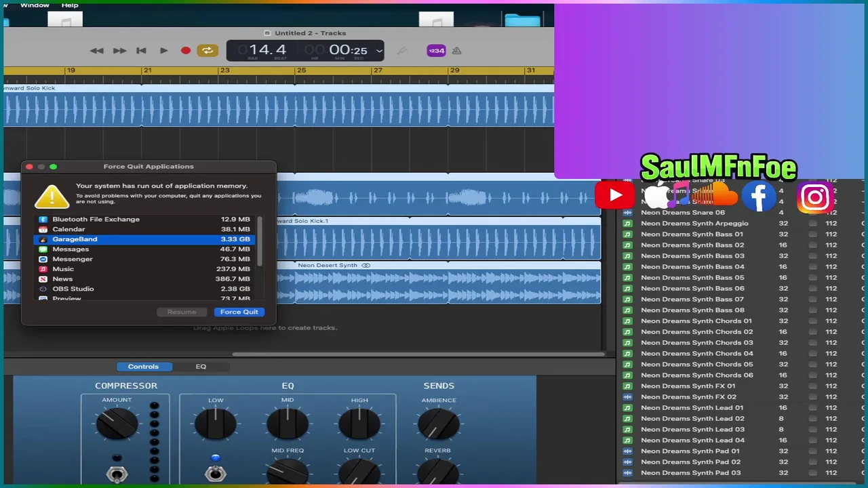Click the yellow warning triangle icon
The height and width of the screenshot is (488, 868).
click(x=52, y=197)
